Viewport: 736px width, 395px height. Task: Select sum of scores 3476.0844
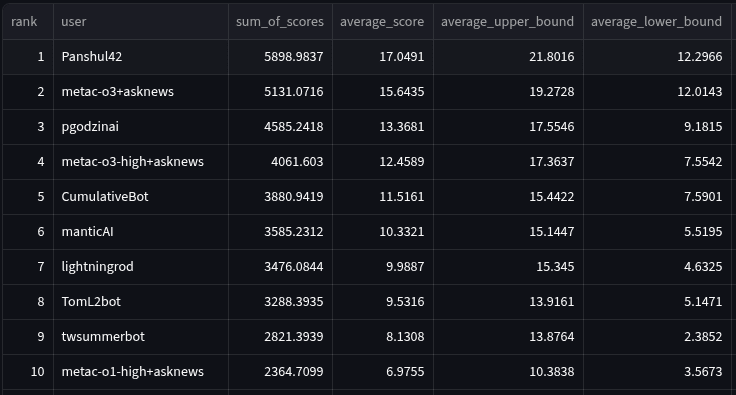coord(280,267)
